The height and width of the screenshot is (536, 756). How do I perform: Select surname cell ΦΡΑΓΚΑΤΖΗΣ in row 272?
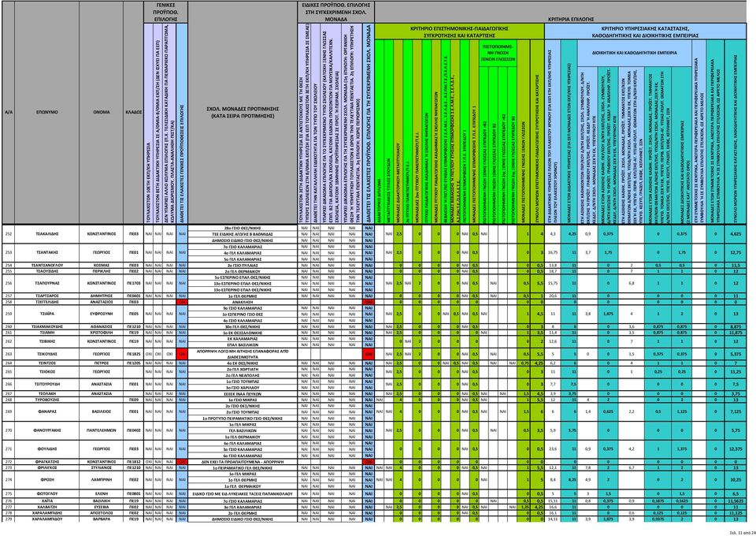(x=47, y=462)
